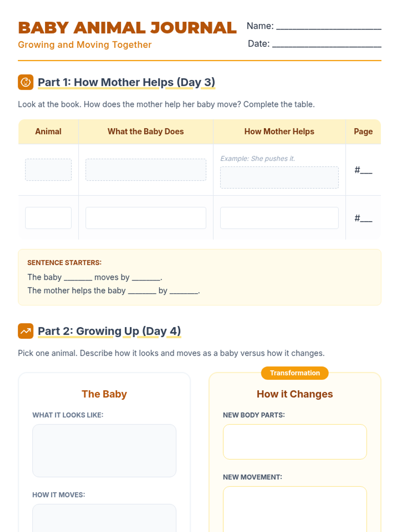Click second-row How Mother Helps box
Viewport: 399px width, 532px height.
pyautogui.click(x=279, y=218)
